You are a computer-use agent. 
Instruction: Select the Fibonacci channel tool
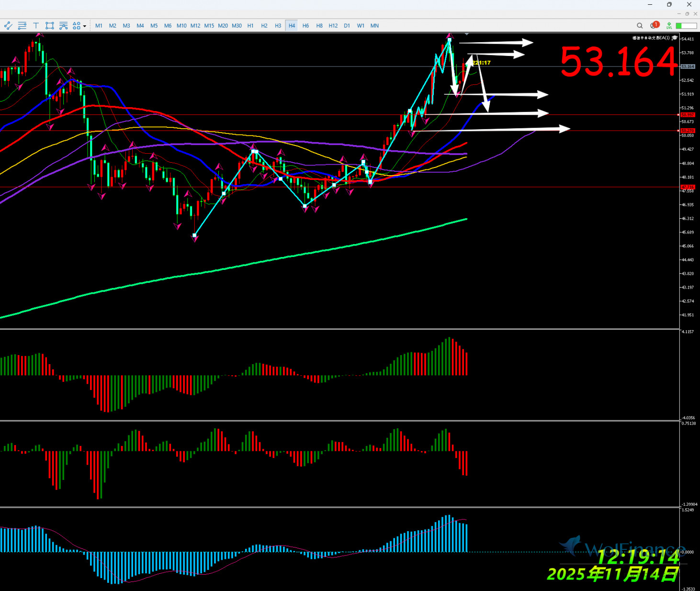(63, 26)
